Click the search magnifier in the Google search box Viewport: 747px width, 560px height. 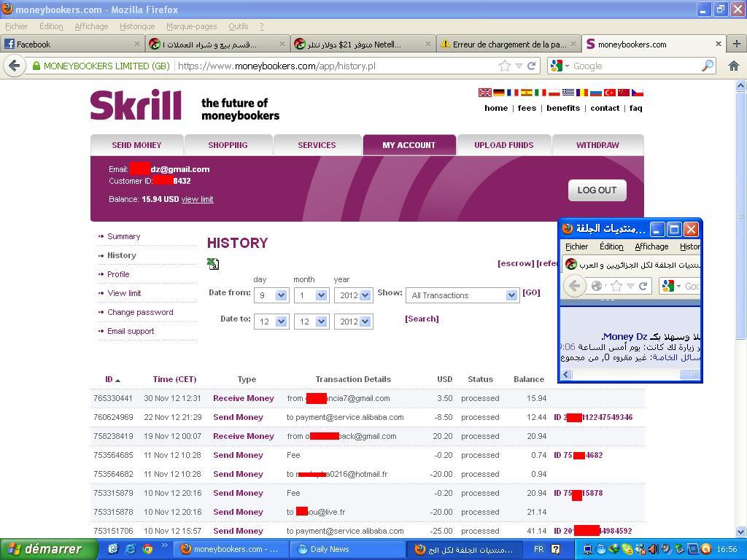(708, 65)
